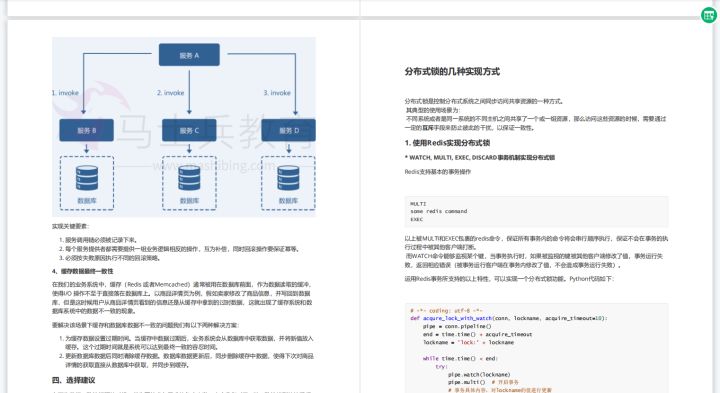Click the 服务 A box in diagram

pos(189,55)
